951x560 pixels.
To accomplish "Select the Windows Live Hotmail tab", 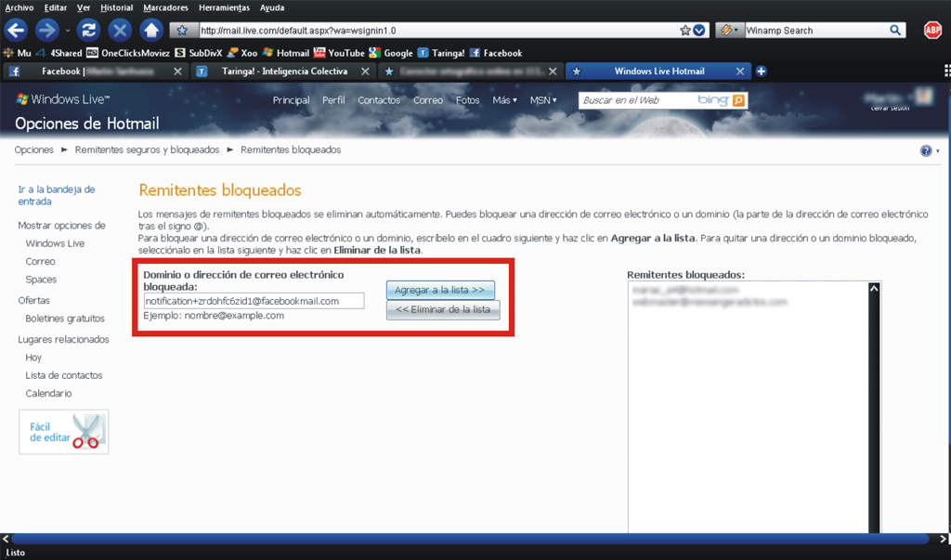I will pyautogui.click(x=658, y=72).
